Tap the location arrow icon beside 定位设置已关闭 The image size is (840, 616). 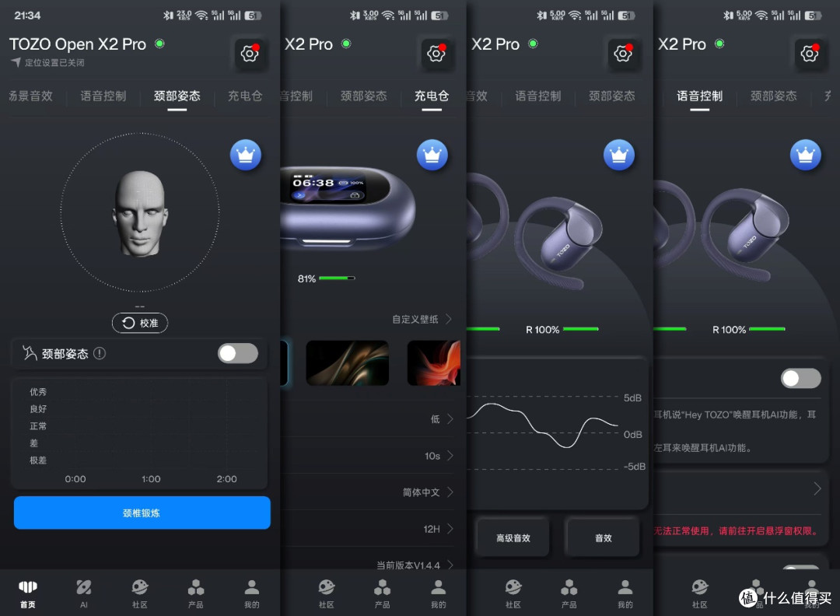pyautogui.click(x=16, y=62)
